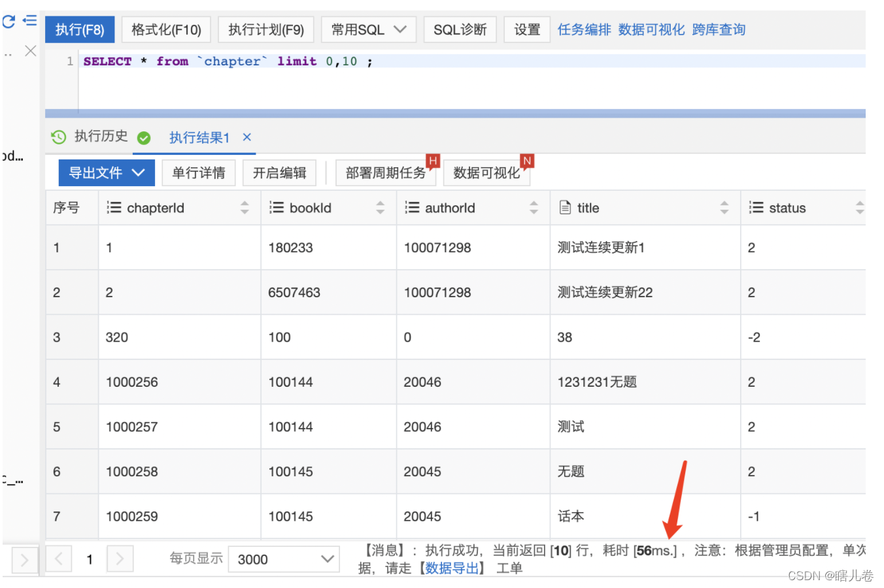Go to next results page
884x588 pixels.
click(x=120, y=559)
